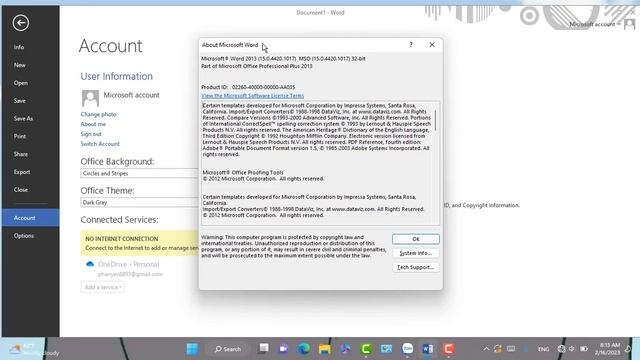This screenshot has height=360, width=640.
Task: Select the Account sidebar item
Action: 31,218
